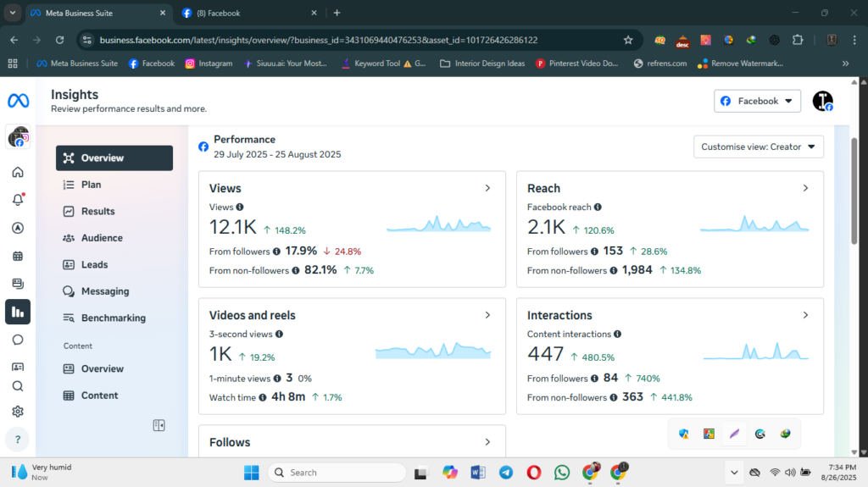Open the Leads section
Screen dimensions: 868x487
pyautogui.click(x=114, y=264)
